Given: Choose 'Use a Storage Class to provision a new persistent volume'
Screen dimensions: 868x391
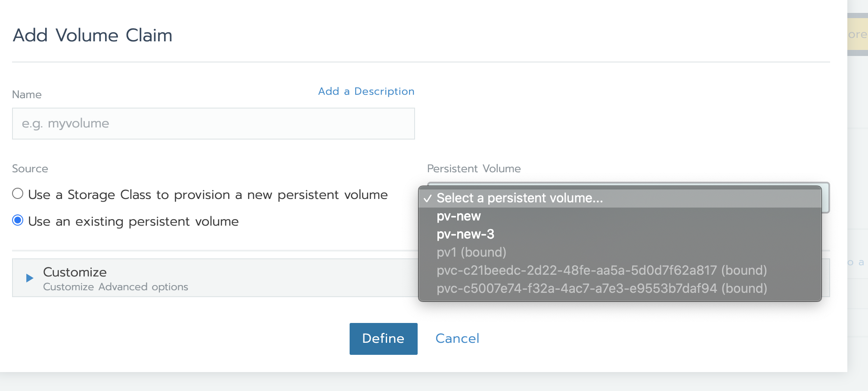Looking at the screenshot, I should 18,194.
